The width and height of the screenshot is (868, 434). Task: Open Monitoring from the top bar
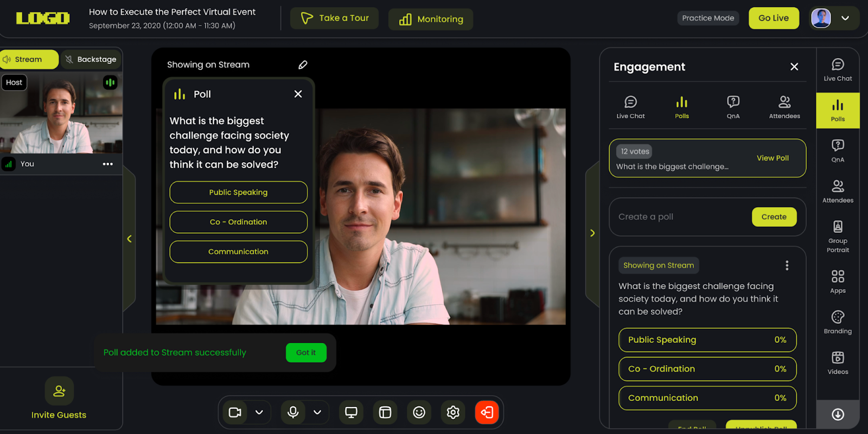tap(431, 20)
